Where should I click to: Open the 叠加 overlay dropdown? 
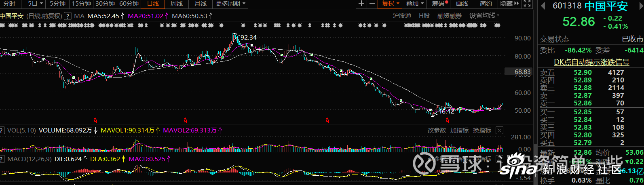pos(414,4)
